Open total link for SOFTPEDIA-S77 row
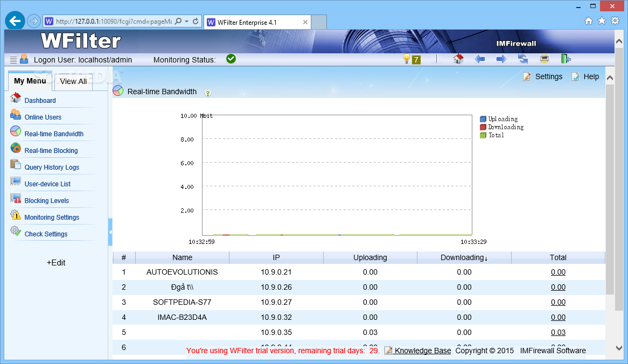 [558, 302]
